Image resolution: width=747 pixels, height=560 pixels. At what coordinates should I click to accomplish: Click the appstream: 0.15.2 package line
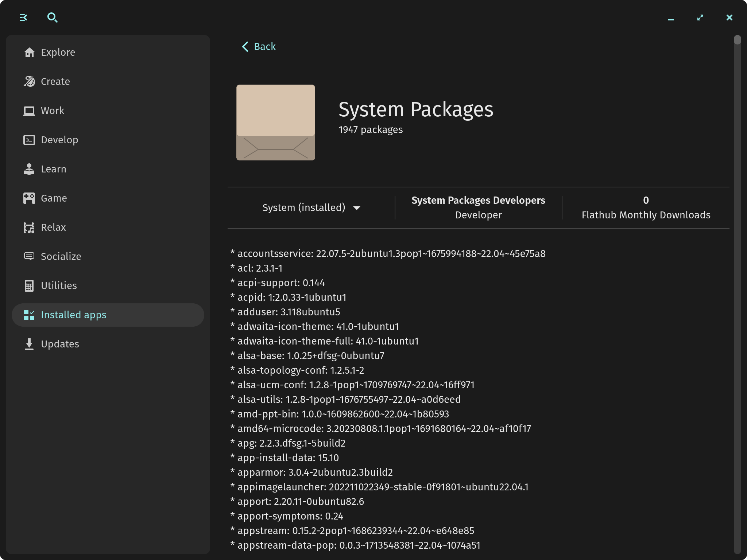coord(352,531)
